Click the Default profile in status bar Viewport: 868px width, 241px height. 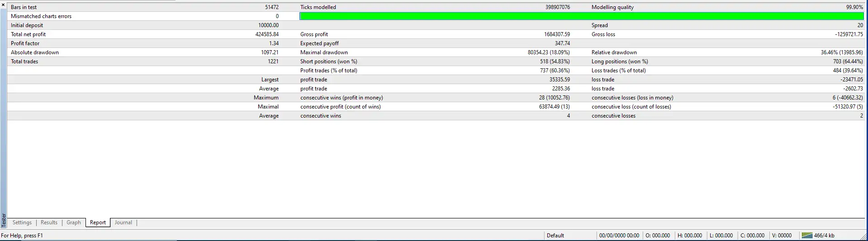tap(555, 236)
